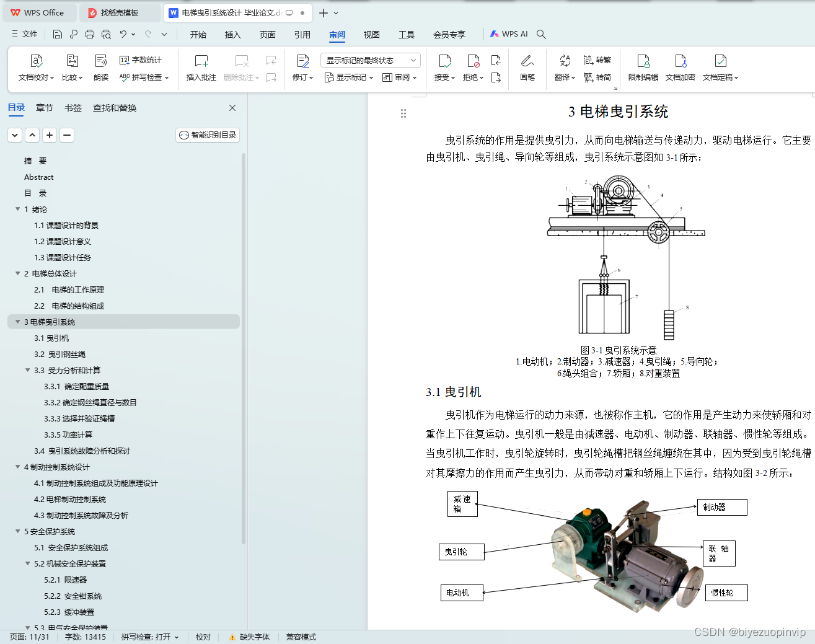Click 缺失字体 warning in status bar
The width and height of the screenshot is (815, 644).
(x=249, y=637)
